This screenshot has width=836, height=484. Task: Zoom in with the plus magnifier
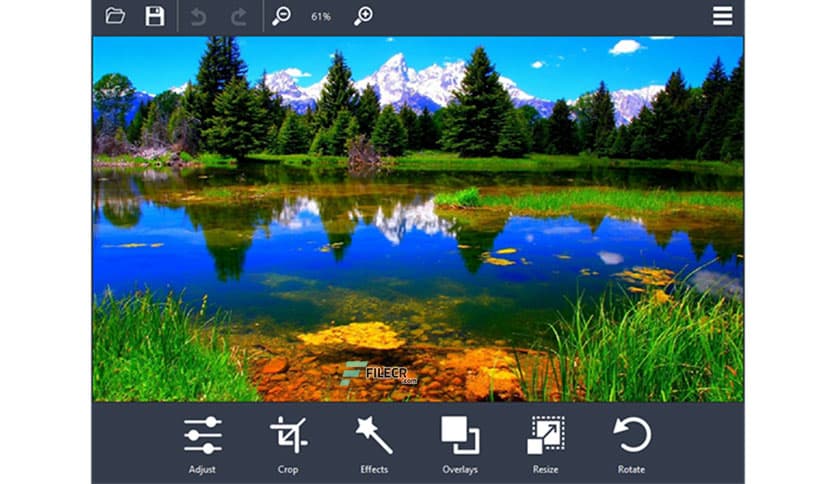363,16
